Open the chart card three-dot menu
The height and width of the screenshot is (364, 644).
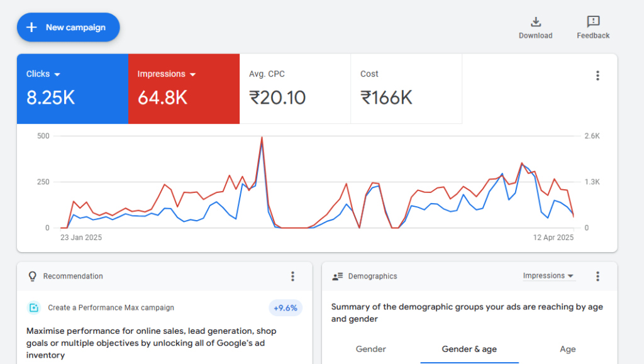597,75
